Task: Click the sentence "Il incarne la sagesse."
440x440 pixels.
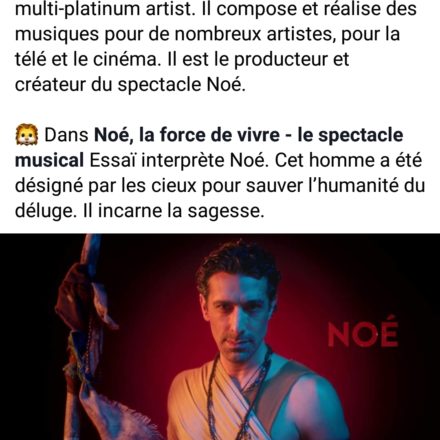Action: [x=173, y=211]
